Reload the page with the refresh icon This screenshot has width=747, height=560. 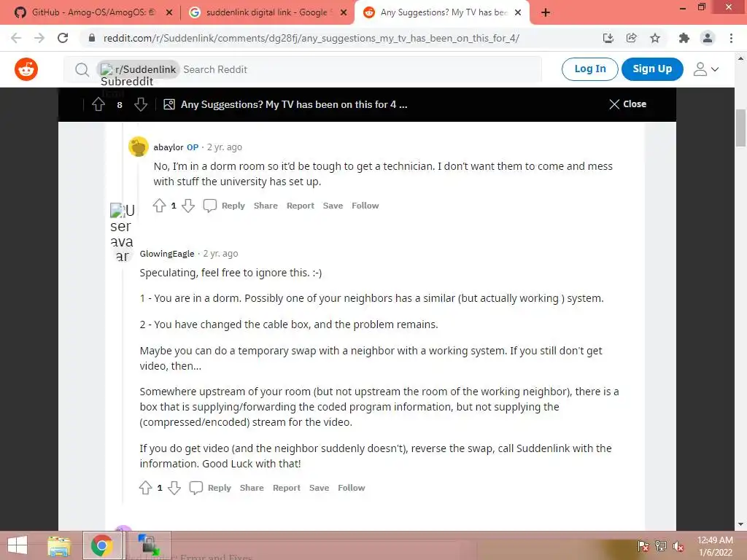point(63,38)
